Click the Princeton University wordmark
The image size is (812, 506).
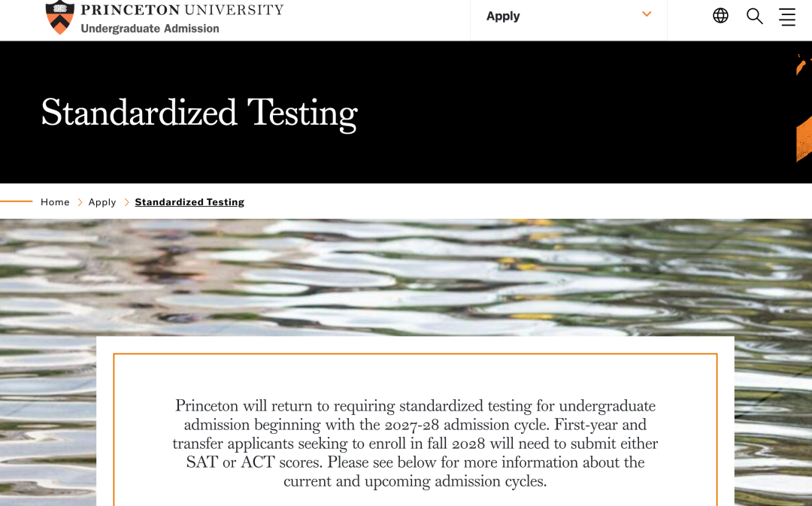pos(182,10)
